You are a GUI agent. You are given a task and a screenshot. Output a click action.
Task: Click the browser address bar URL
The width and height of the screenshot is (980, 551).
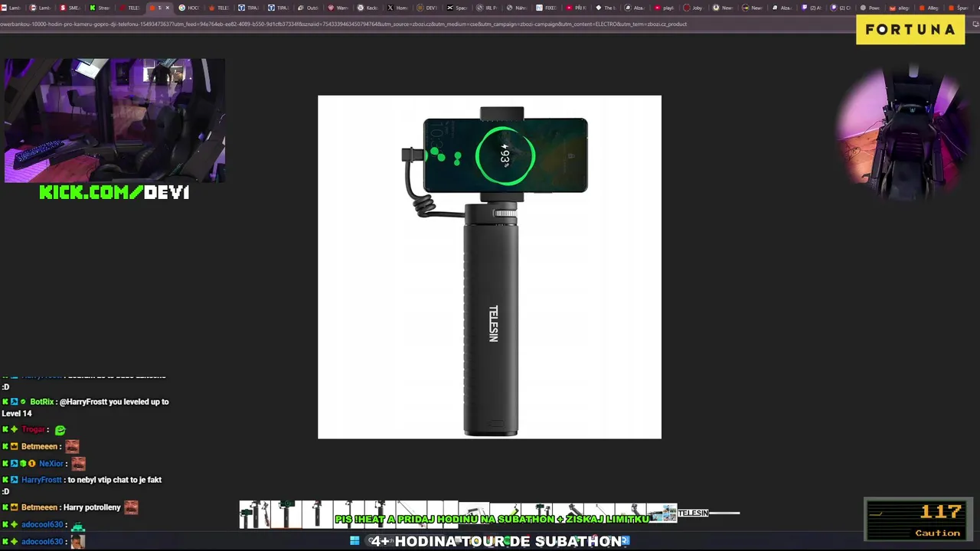click(343, 24)
